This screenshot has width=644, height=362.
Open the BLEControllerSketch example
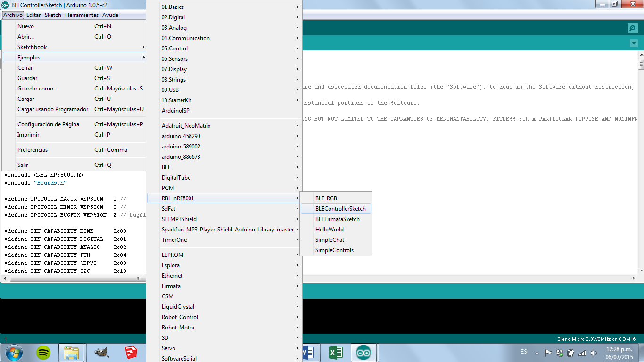click(336, 209)
